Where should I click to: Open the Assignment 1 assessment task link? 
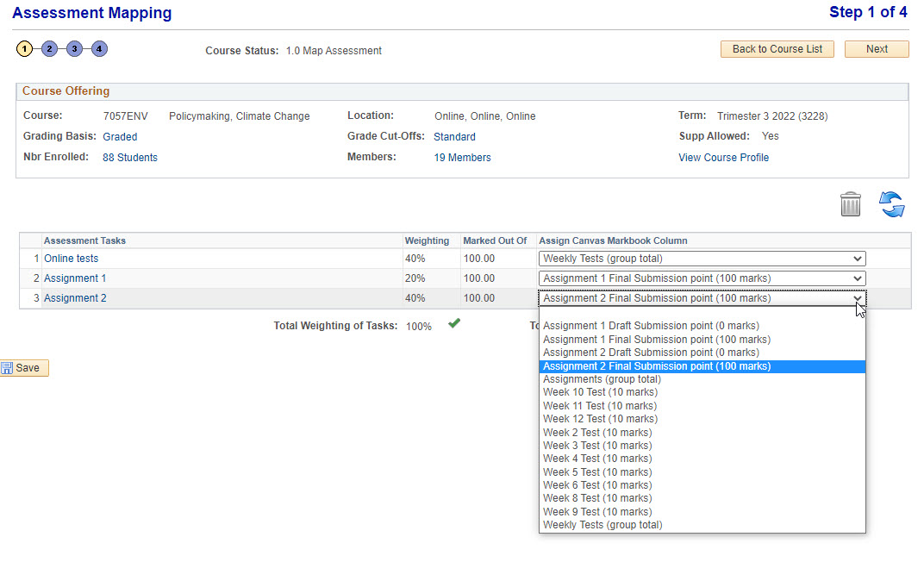[75, 278]
